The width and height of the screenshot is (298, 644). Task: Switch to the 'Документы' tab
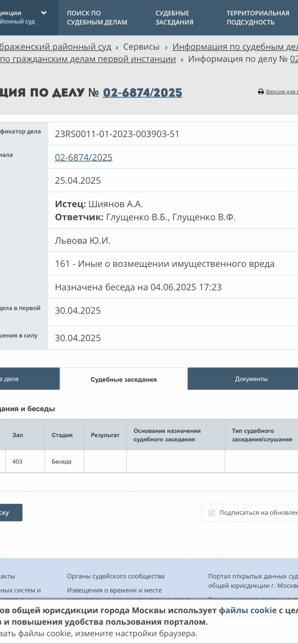click(x=251, y=379)
